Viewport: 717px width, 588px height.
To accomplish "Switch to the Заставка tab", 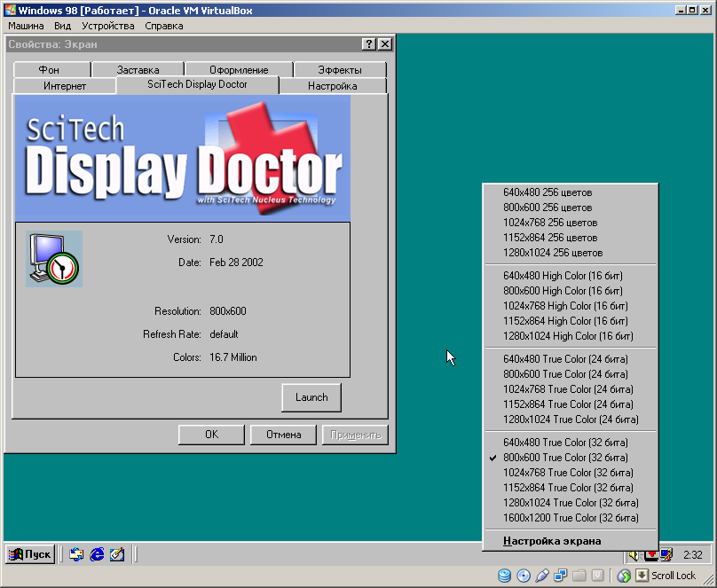I will 138,70.
